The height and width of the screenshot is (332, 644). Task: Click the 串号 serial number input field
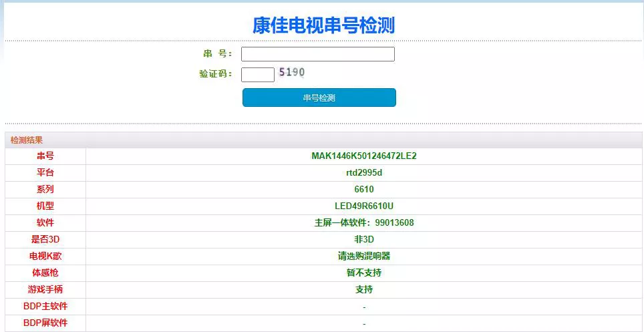[x=317, y=54]
